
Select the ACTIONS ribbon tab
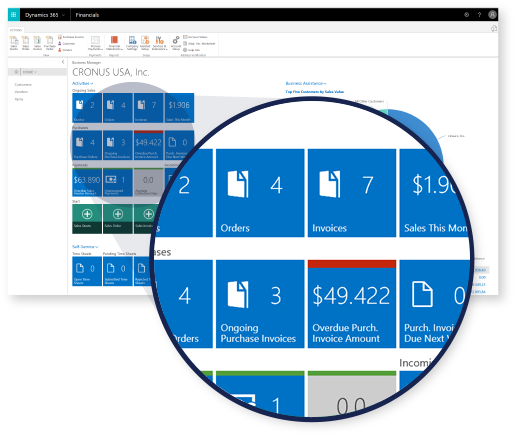pos(16,30)
